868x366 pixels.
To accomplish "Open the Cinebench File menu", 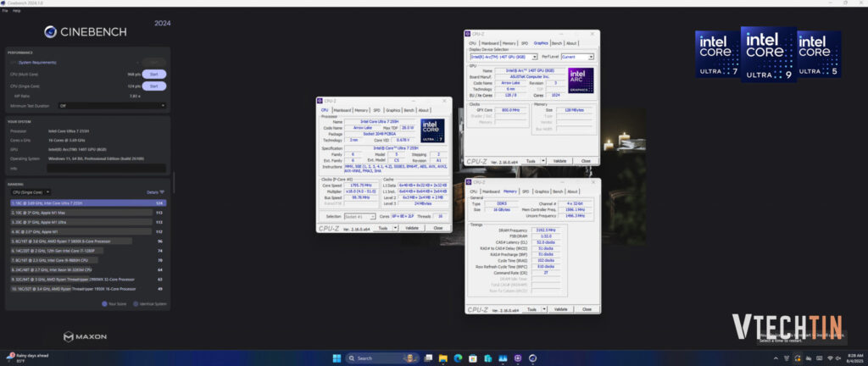I will pos(5,10).
